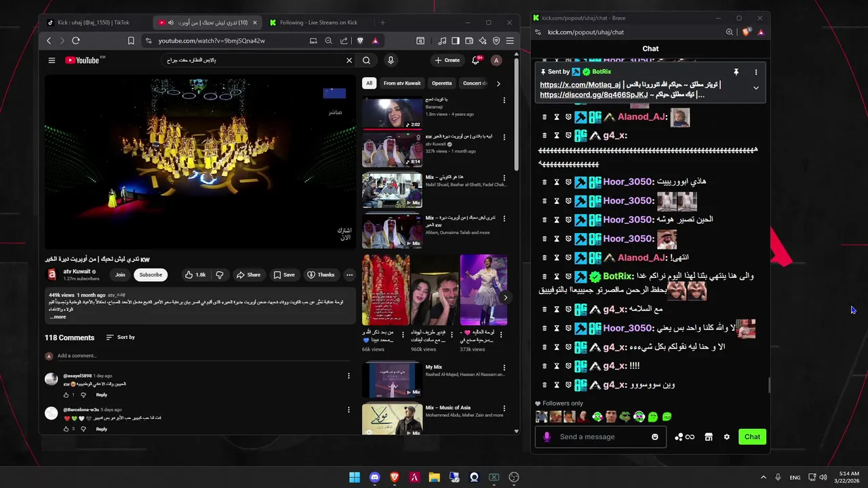This screenshot has height=488, width=868.
Task: Select the All filter chip
Action: pyautogui.click(x=369, y=83)
